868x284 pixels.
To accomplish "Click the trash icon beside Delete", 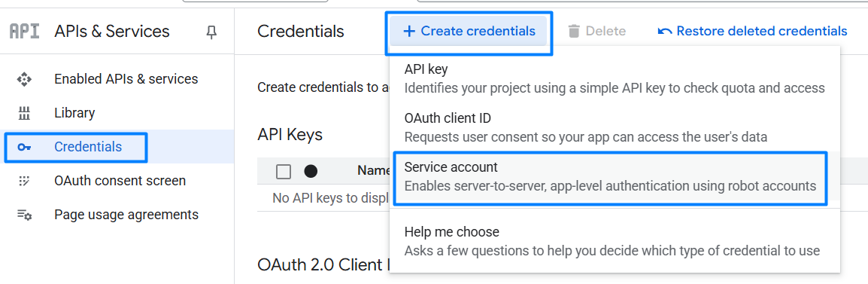I will [x=574, y=31].
